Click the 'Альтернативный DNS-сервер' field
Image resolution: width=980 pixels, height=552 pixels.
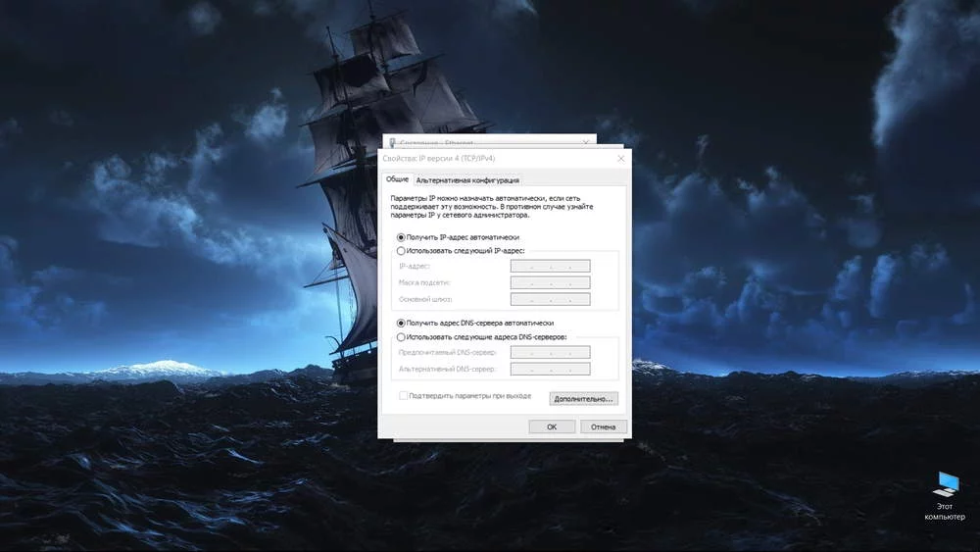550,369
